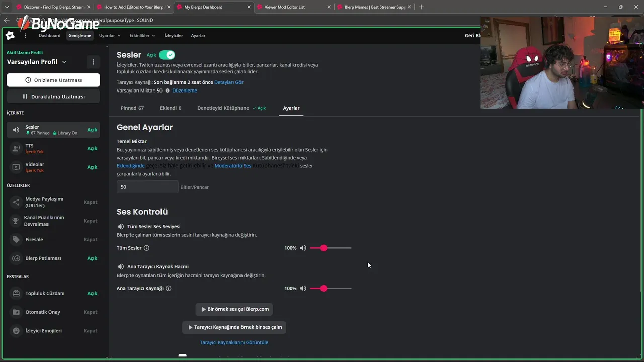644x362 pixels.
Task: Click the Medya Paylaşımı share icon
Action: click(x=16, y=202)
